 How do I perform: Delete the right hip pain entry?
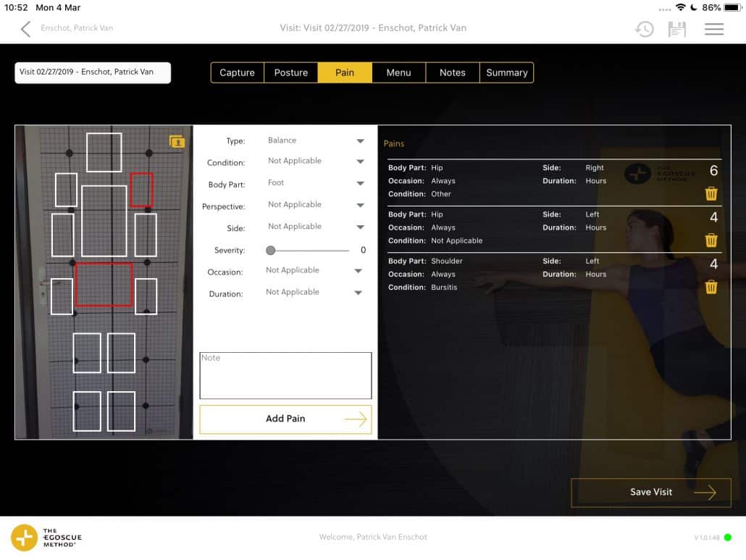click(711, 193)
